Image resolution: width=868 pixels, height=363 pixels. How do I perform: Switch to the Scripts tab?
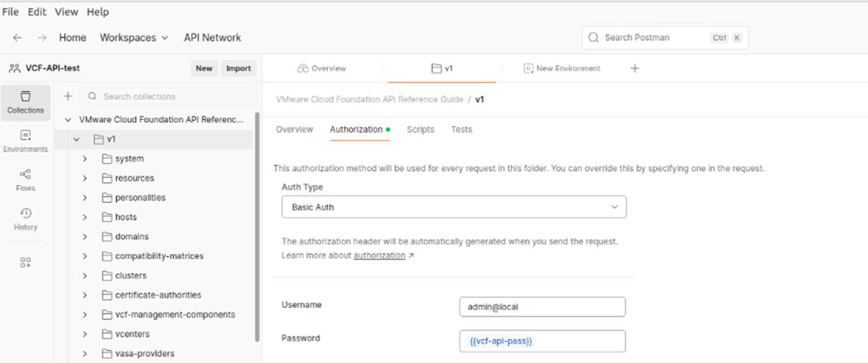[x=420, y=129]
